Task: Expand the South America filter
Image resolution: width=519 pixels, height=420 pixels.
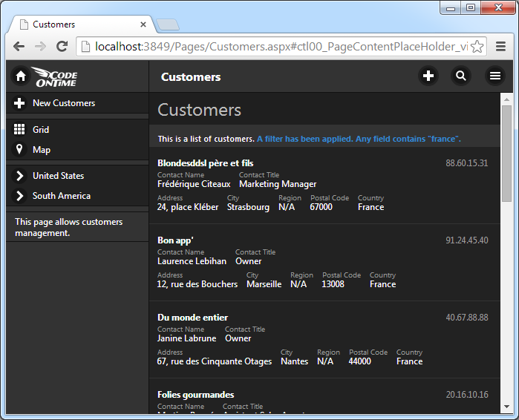Action: [61, 196]
